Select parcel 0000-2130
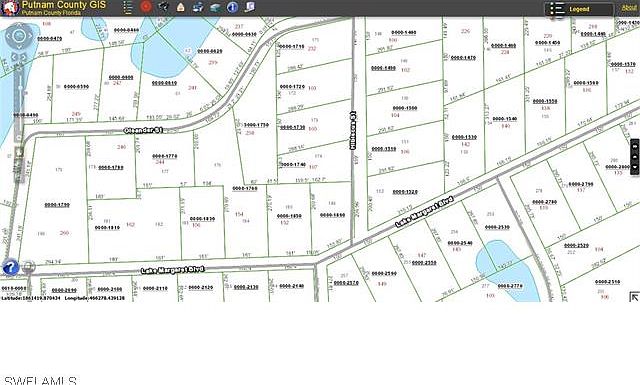The image size is (640, 385). tap(246, 287)
